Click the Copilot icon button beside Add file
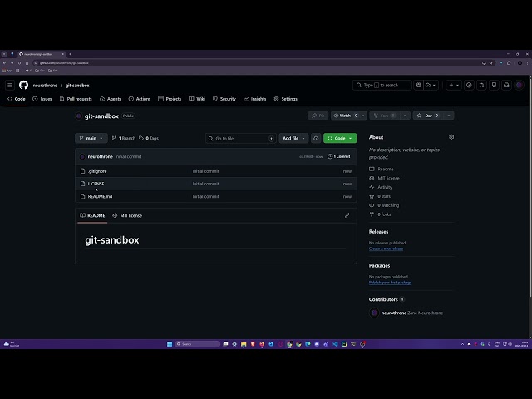The height and width of the screenshot is (399, 532). [x=316, y=139]
